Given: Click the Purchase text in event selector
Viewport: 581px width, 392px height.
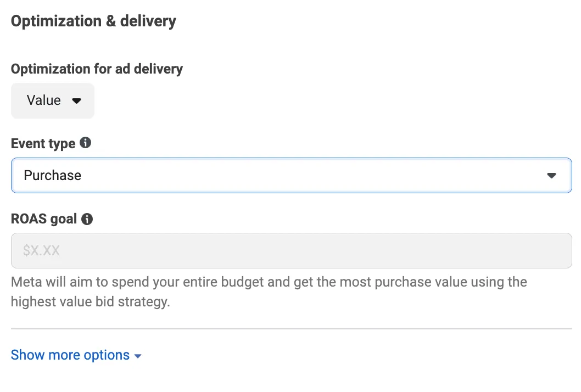Looking at the screenshot, I should tap(52, 175).
